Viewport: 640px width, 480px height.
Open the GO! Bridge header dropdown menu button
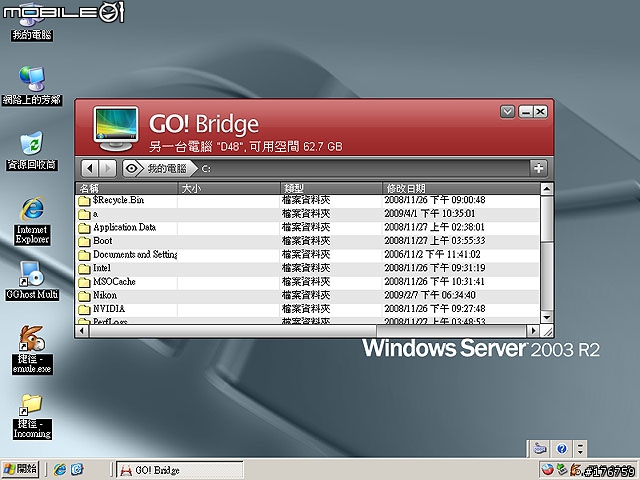click(507, 111)
